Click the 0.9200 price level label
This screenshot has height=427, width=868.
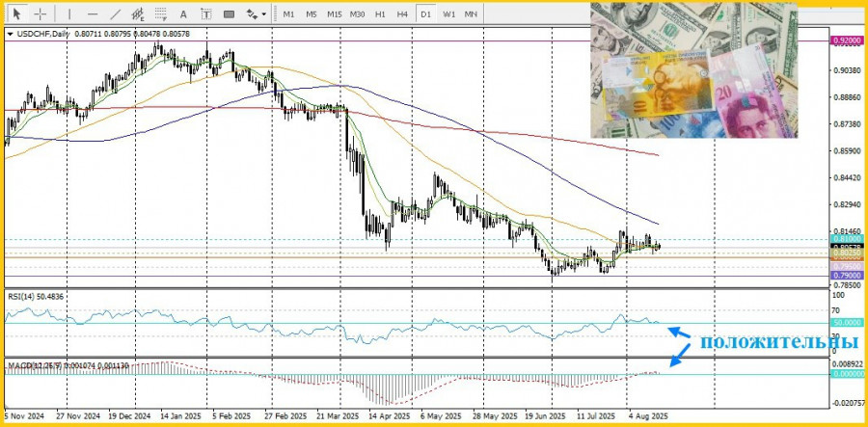point(847,40)
